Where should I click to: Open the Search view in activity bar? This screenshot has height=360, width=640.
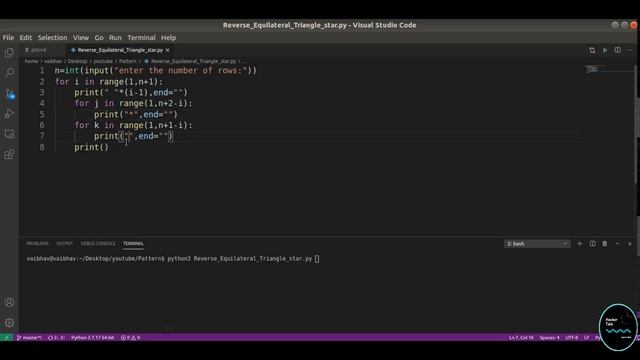tap(9, 73)
